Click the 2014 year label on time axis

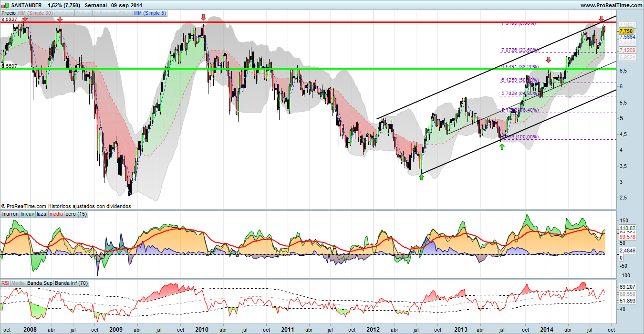click(547, 329)
